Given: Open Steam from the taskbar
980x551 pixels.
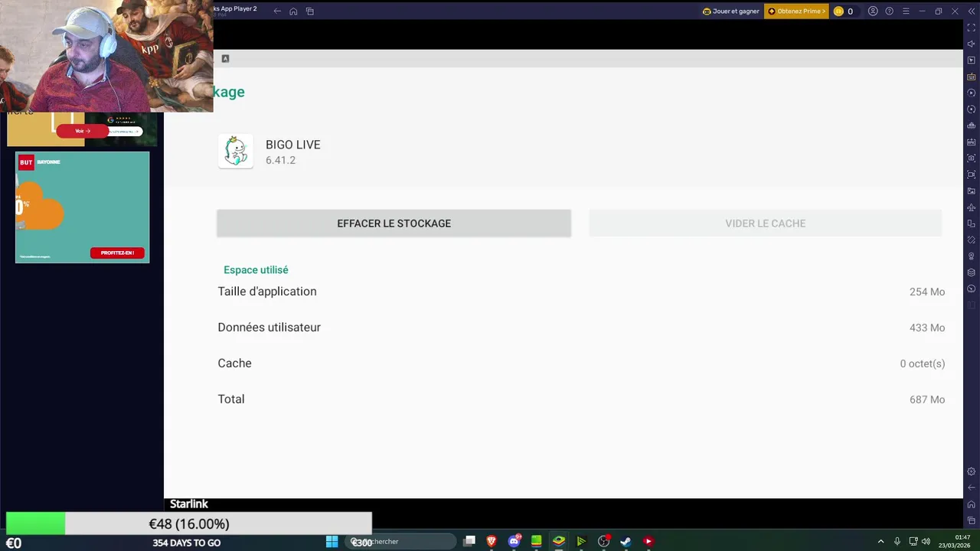Looking at the screenshot, I should click(x=626, y=541).
